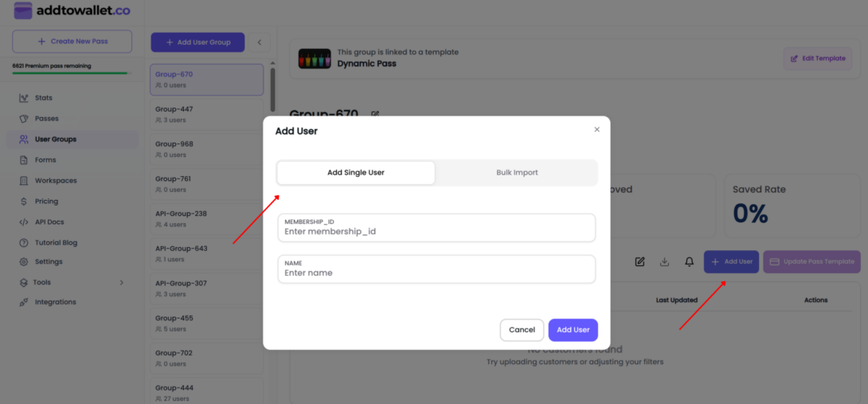Screen dimensions: 868x404
Task: Click the MEMBERSHIP_ID input field
Action: pos(436,228)
